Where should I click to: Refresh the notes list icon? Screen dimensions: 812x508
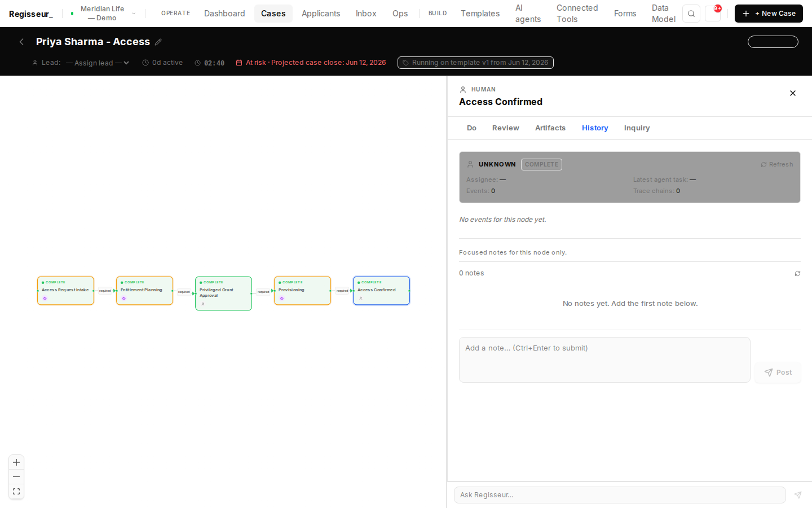pos(797,273)
